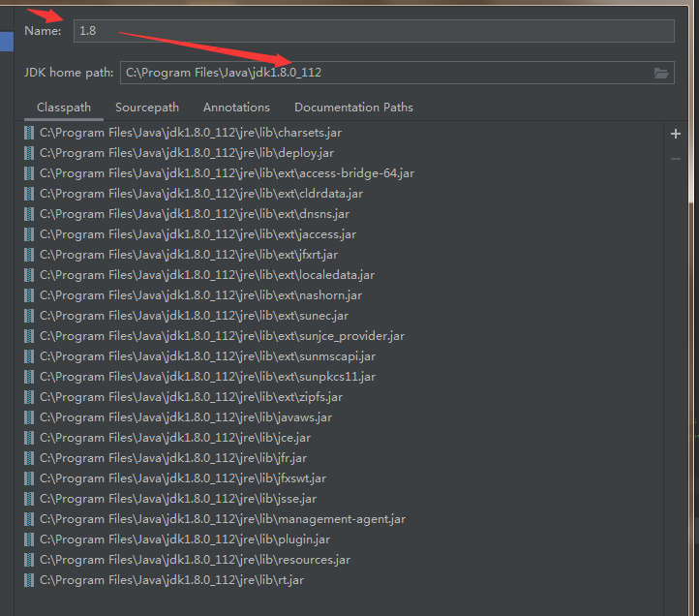Viewport: 699px width, 616px height.
Task: Click the jar icon beside resources.jar
Action: pos(29,560)
